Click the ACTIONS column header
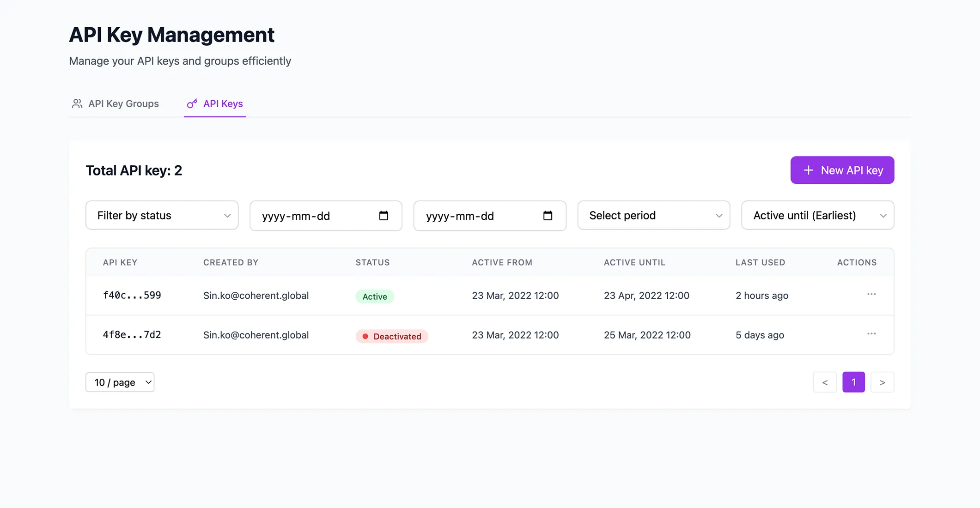980x508 pixels. pos(857,262)
